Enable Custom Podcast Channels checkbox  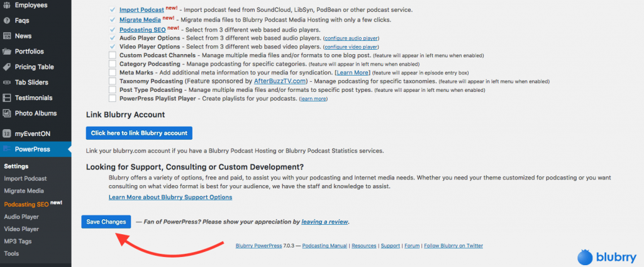[x=112, y=55]
